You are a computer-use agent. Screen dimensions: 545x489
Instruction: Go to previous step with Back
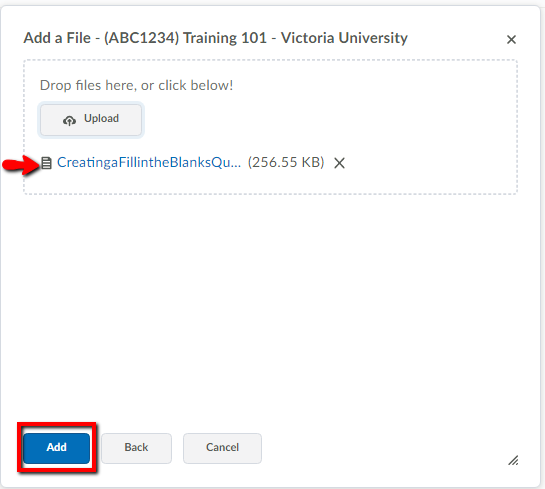(136, 448)
